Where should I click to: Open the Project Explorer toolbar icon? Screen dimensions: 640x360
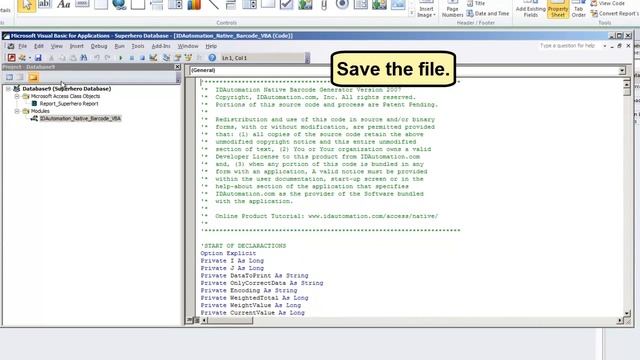[x=166, y=58]
